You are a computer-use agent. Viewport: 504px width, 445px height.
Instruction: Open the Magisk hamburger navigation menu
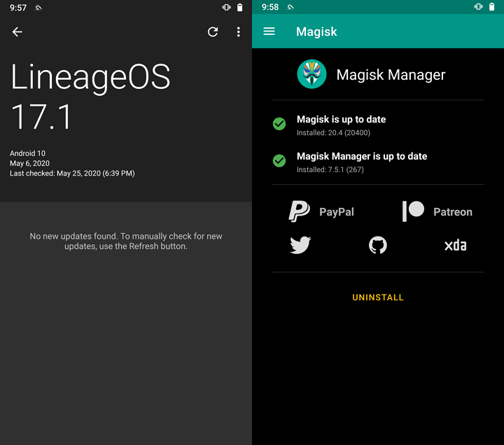pos(269,31)
